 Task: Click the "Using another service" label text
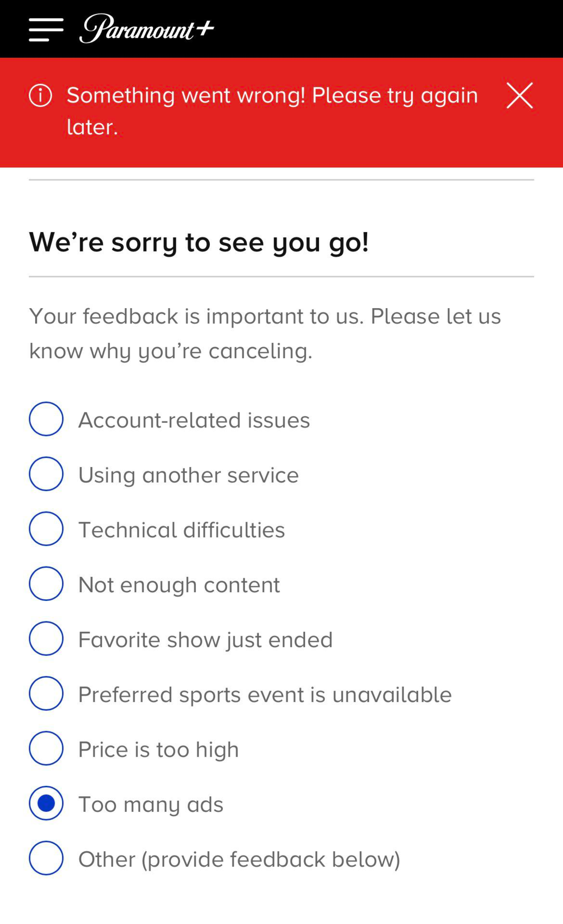tap(188, 475)
